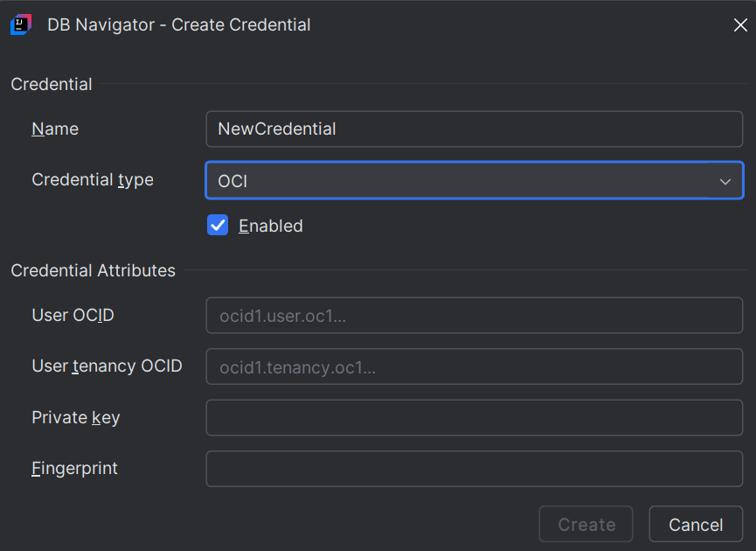Screen dimensions: 756x551
Task: Click the Credential section header
Action: (x=51, y=84)
